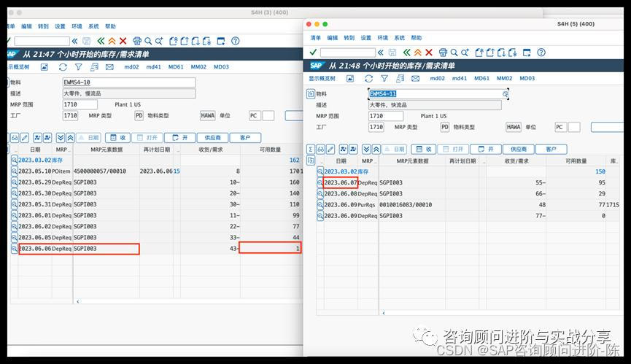Click the pencil change icon in S4H (3) window
Viewport: 631px width, 364px height.
tap(25, 138)
